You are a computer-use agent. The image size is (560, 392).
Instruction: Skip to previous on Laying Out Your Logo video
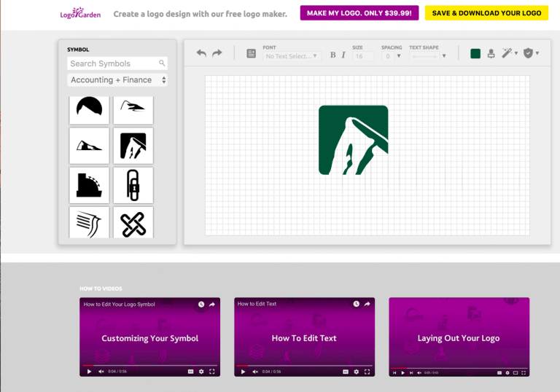tap(394, 373)
